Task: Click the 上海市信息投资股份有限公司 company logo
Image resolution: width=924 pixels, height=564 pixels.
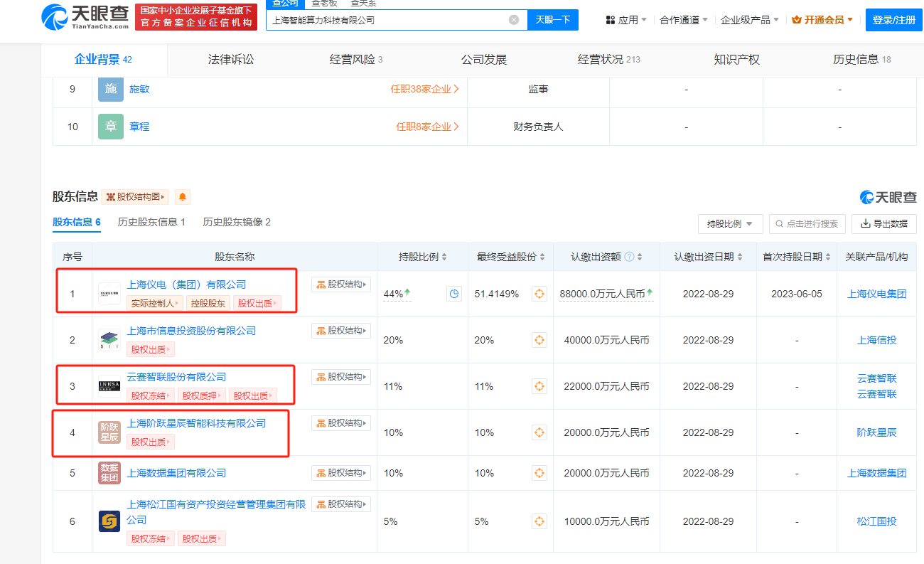Action: (109, 340)
